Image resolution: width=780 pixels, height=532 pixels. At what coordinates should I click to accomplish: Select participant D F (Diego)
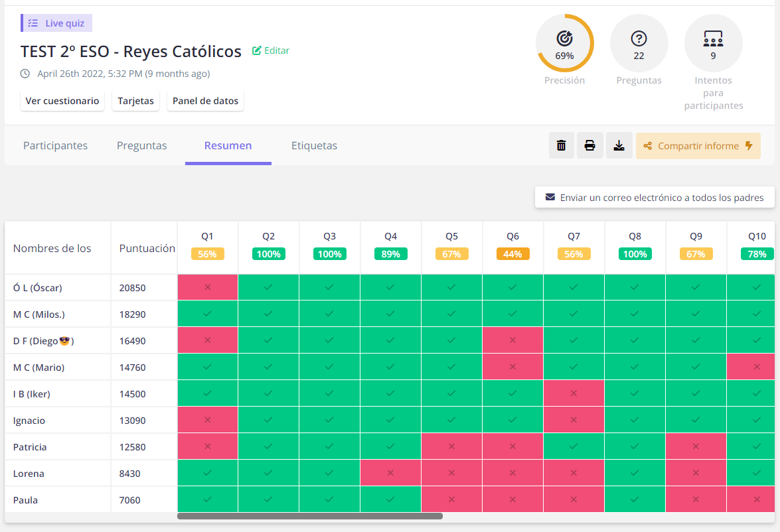pyautogui.click(x=43, y=341)
